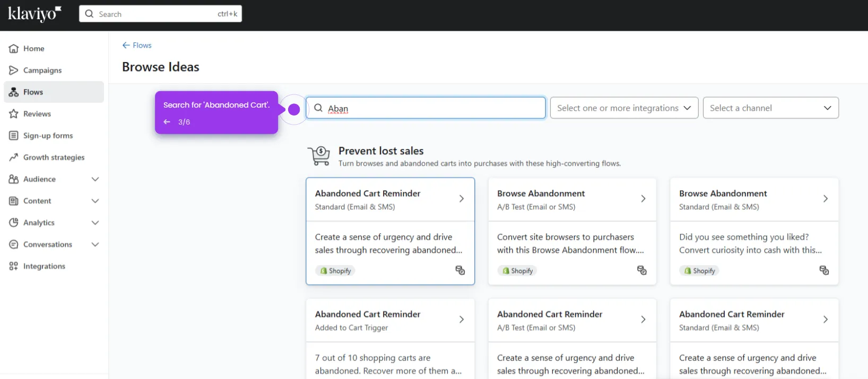Open the 'Select a channel' dropdown
The height and width of the screenshot is (379, 868).
click(770, 108)
